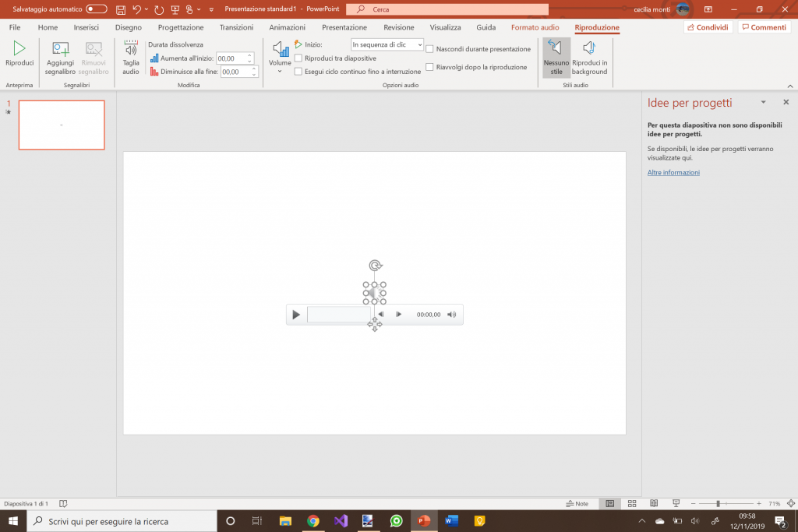Click the audio progress track
Screen dimensions: 798x532
coord(338,315)
